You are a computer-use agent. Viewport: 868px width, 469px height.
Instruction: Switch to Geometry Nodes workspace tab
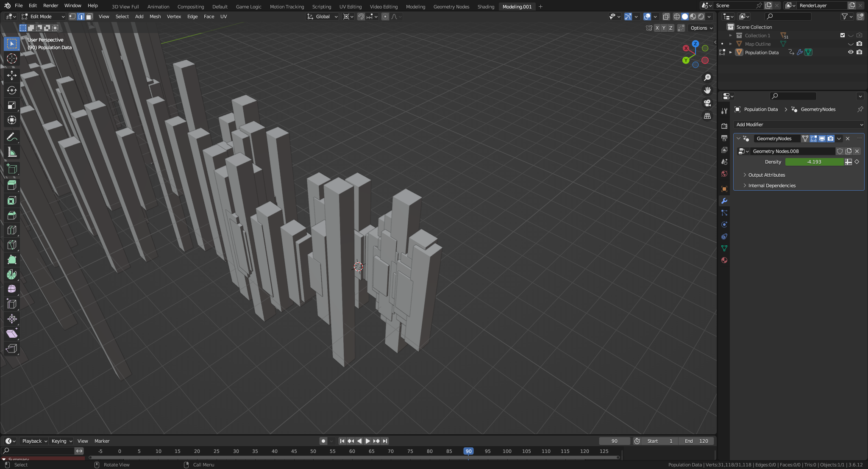(451, 6)
